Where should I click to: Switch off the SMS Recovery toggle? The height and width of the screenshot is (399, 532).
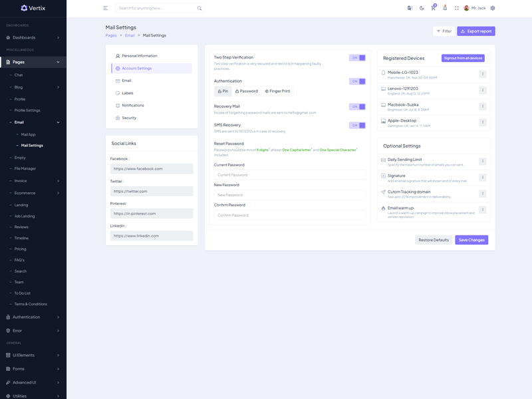357,125
